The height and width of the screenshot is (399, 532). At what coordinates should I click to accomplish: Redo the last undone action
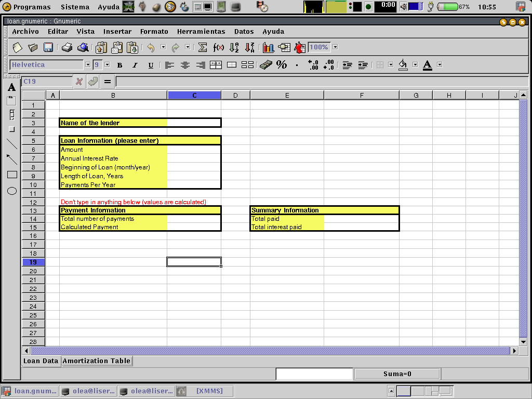tap(175, 47)
